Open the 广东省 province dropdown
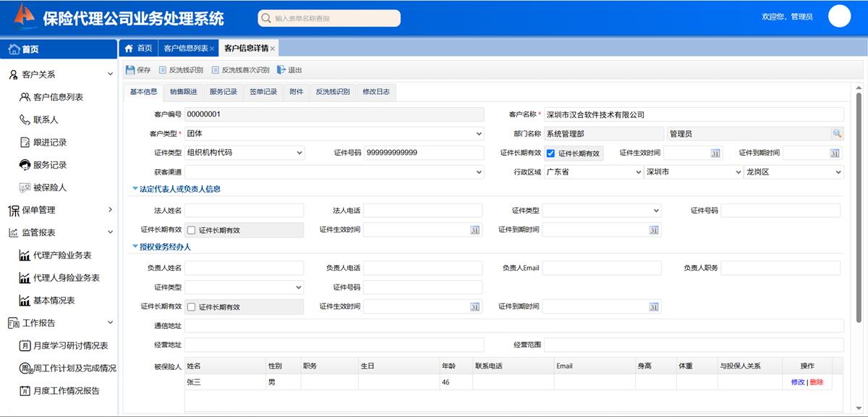 (593, 172)
